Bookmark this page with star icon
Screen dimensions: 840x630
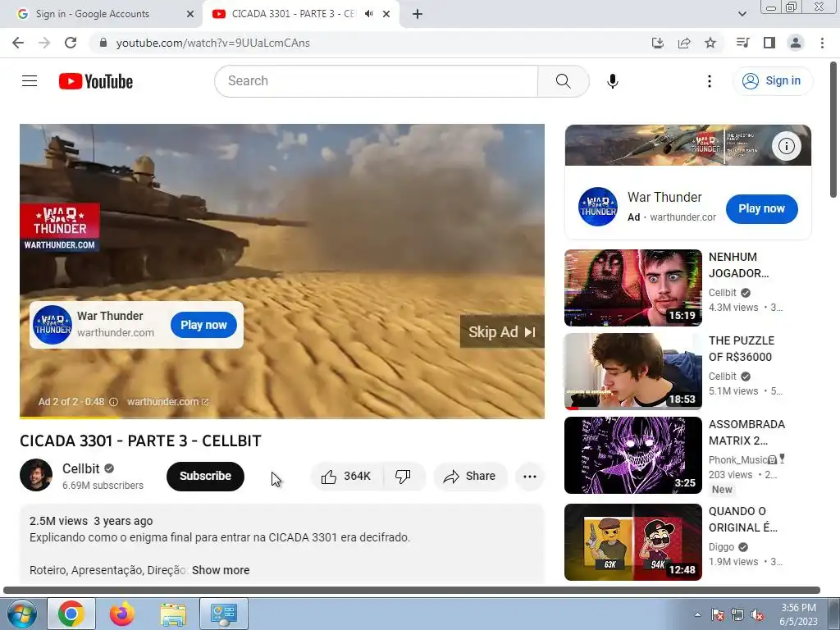tap(710, 43)
